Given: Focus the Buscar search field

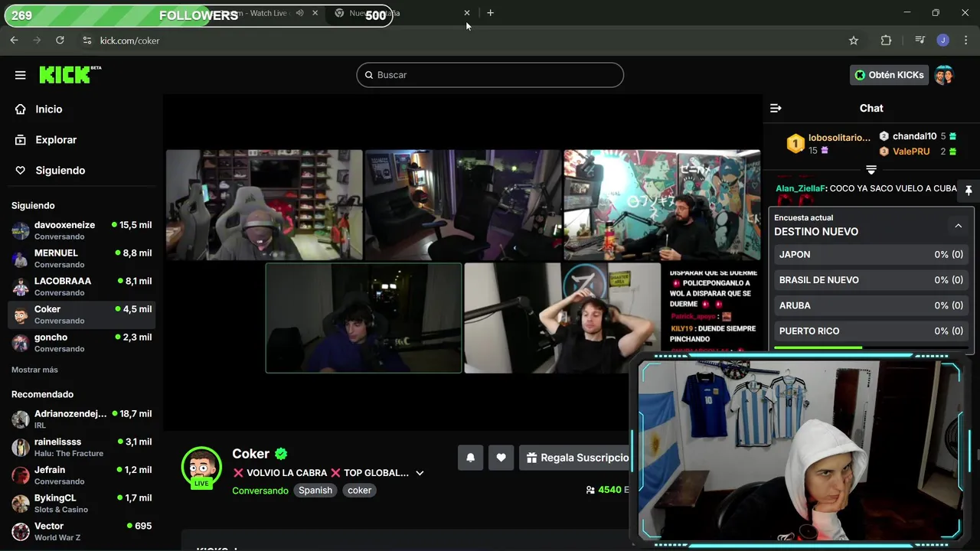Looking at the screenshot, I should pos(490,75).
